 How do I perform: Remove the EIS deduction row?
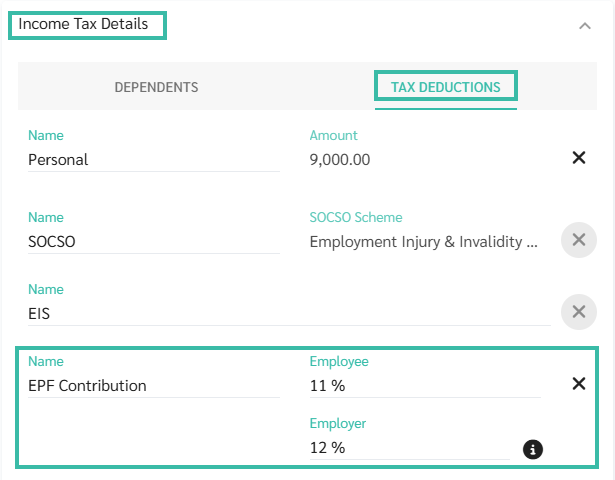[x=577, y=311]
